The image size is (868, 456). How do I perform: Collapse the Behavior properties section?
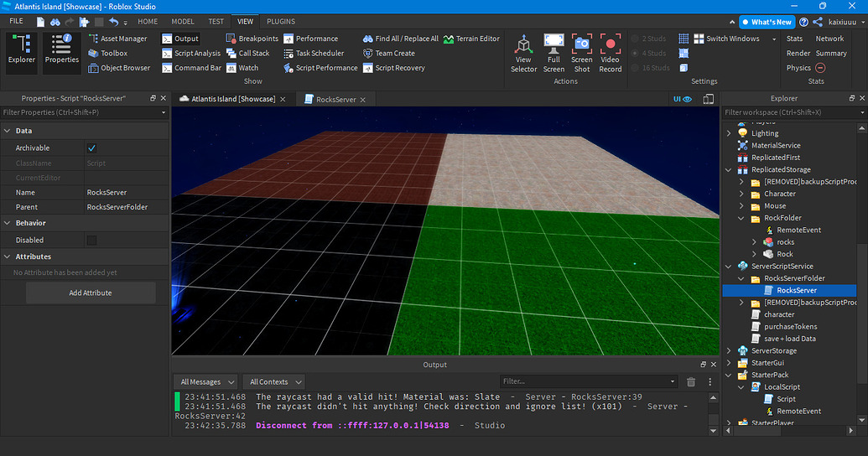point(8,223)
